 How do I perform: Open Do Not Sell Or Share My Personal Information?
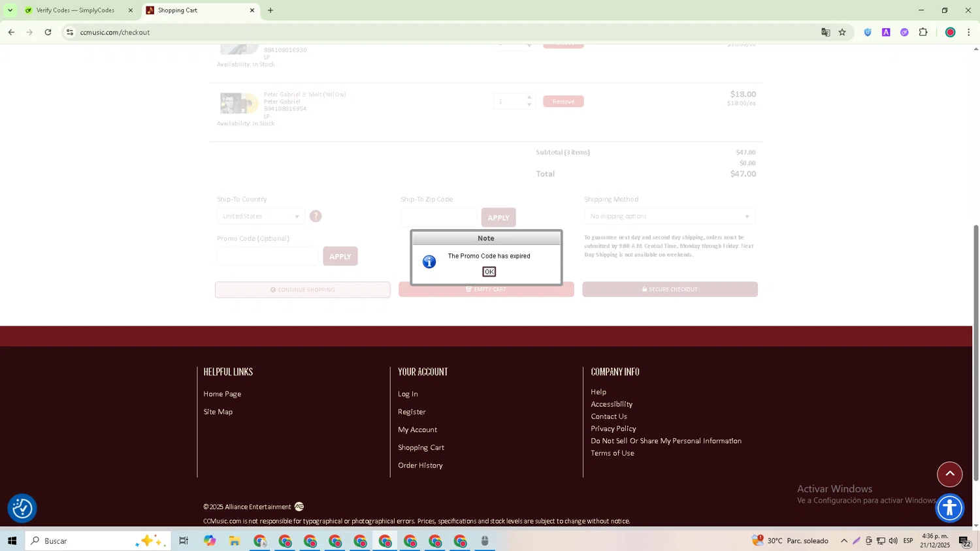(x=666, y=441)
